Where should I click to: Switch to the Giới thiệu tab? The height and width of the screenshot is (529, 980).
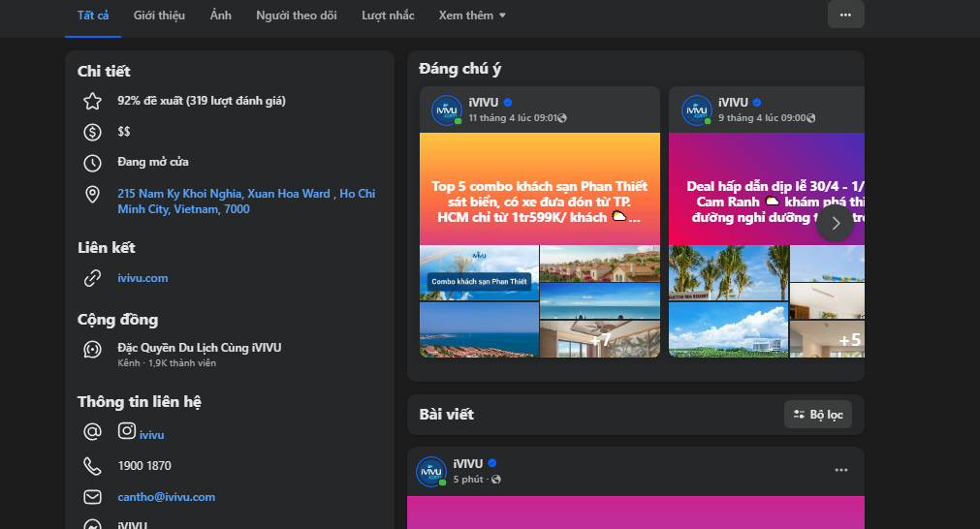[159, 16]
